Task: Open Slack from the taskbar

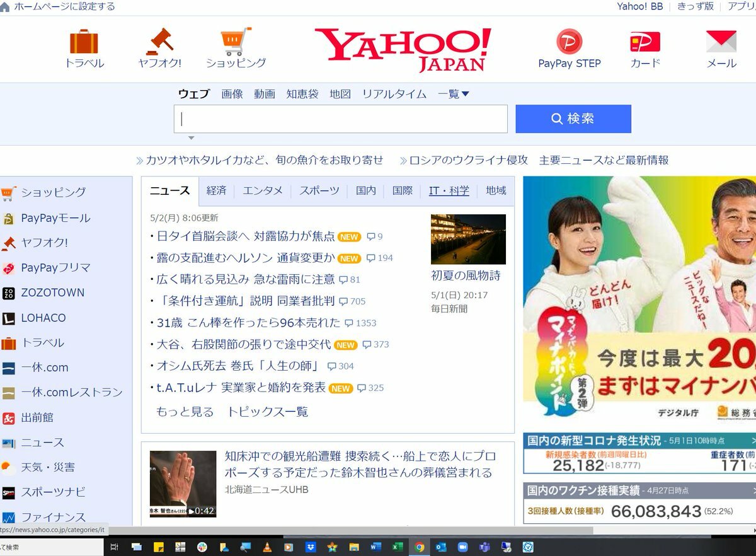Action: click(x=202, y=547)
